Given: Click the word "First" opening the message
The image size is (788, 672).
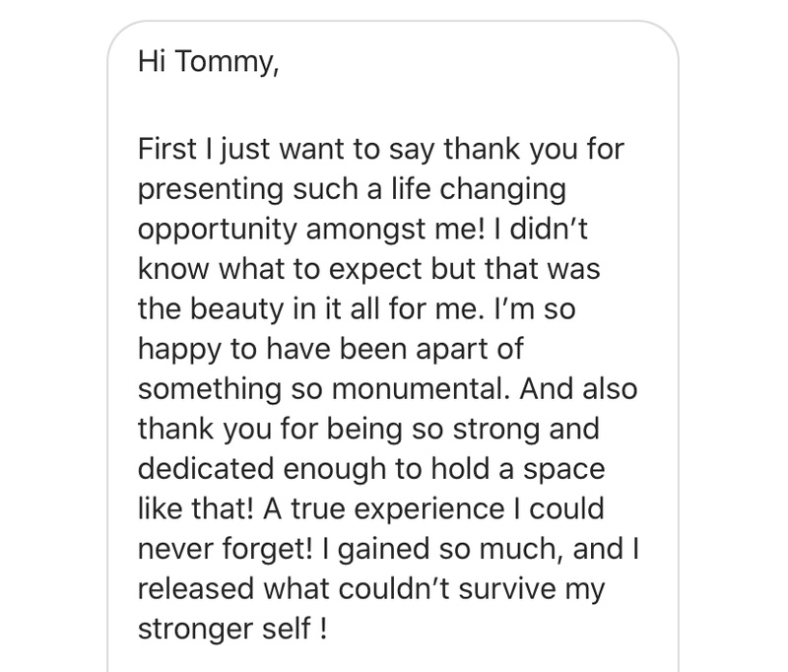Looking at the screenshot, I should [164, 153].
